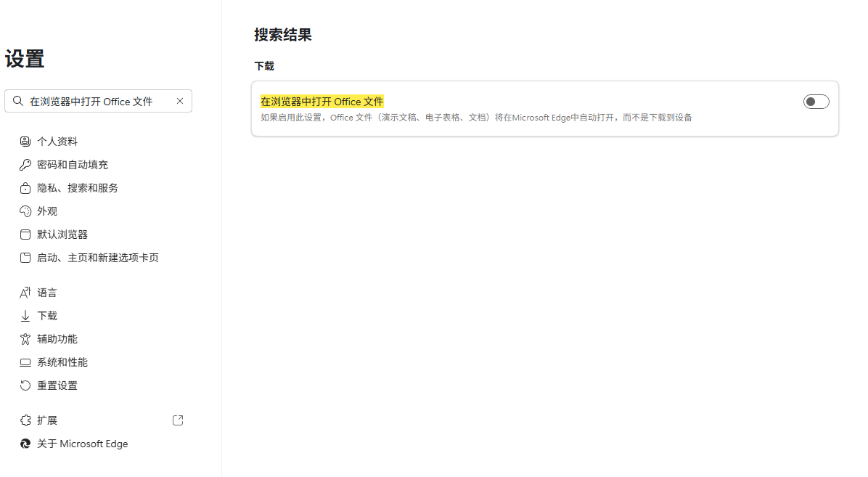Switch the 下载 search result toggle
Viewport: 868px width, 477px height.
click(816, 102)
